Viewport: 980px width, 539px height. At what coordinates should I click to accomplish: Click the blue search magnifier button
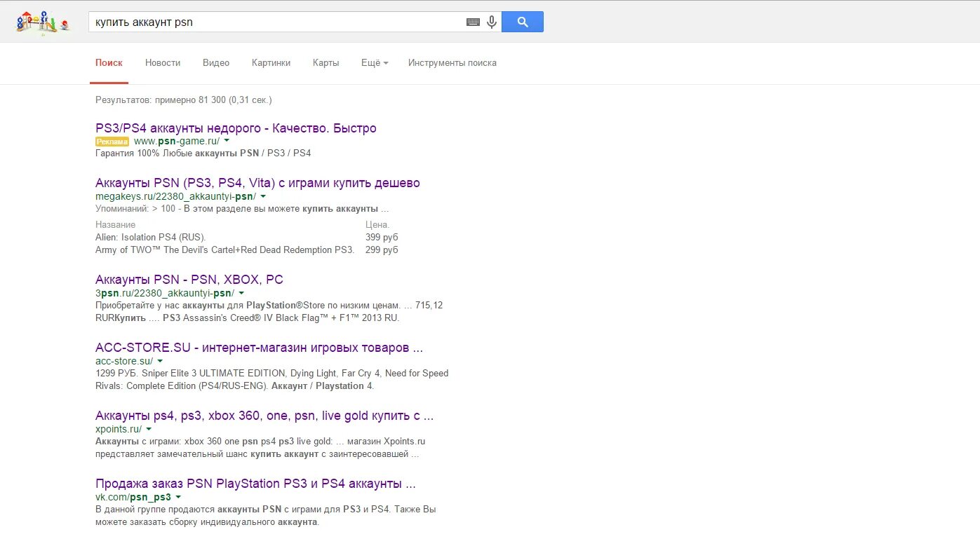point(523,22)
